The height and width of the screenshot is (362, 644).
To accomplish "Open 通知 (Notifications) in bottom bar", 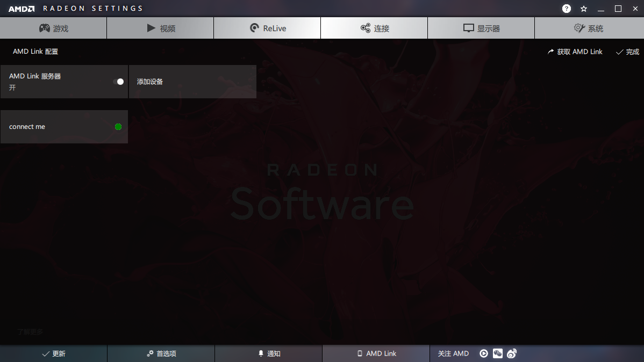I will click(x=269, y=353).
